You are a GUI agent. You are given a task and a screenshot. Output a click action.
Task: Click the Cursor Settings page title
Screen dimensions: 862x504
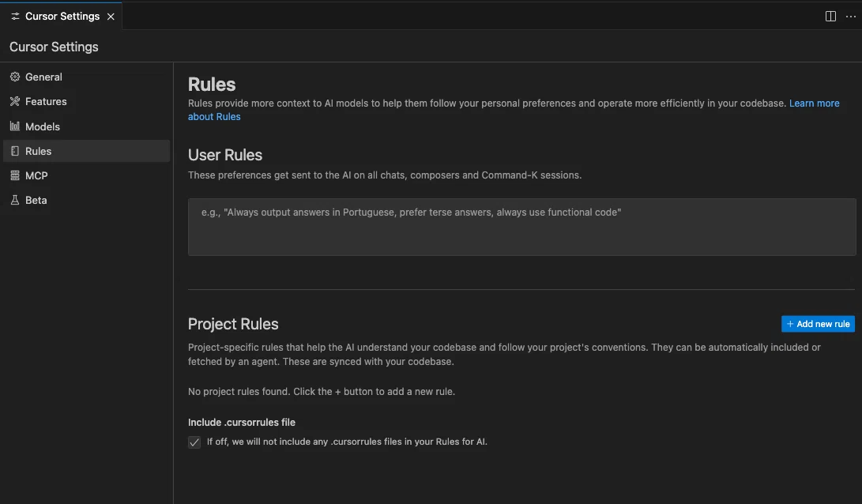54,47
